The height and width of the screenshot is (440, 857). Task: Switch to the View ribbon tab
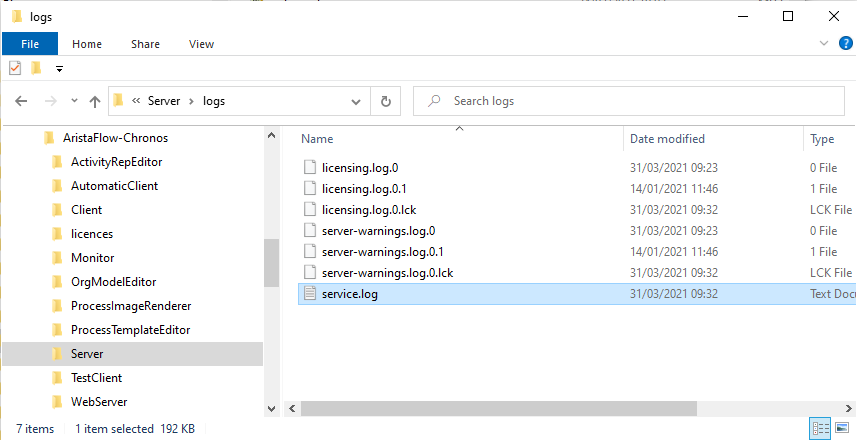pos(201,44)
